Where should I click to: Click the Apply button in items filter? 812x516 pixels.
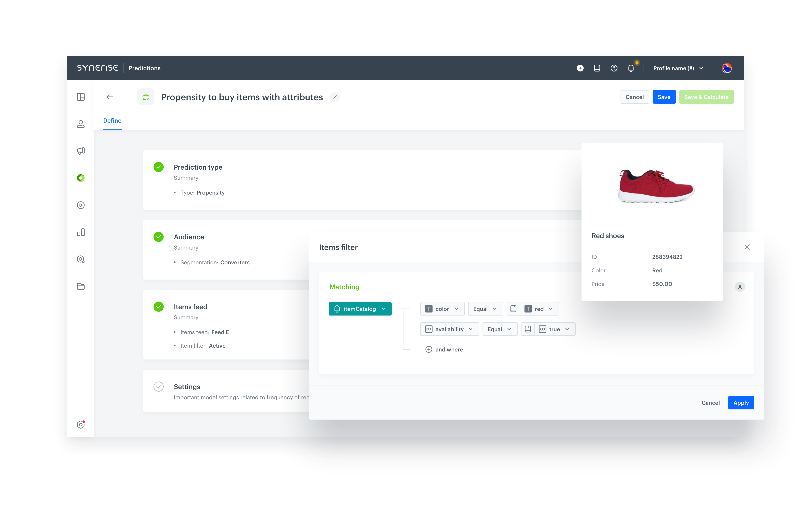[742, 402]
